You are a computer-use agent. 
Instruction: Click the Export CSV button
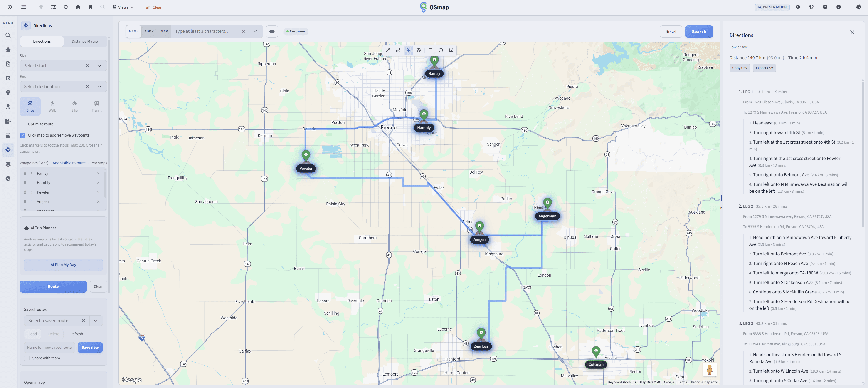pyautogui.click(x=764, y=68)
